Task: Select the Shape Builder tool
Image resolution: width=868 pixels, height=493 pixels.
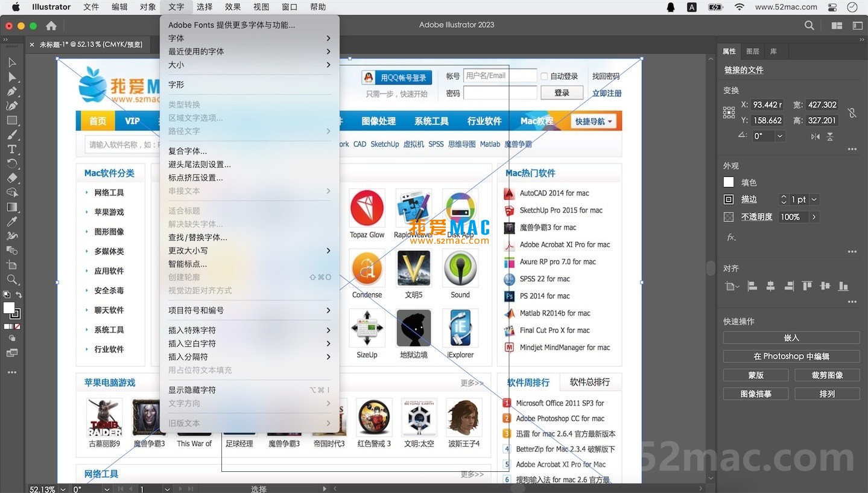Action: coord(12,193)
